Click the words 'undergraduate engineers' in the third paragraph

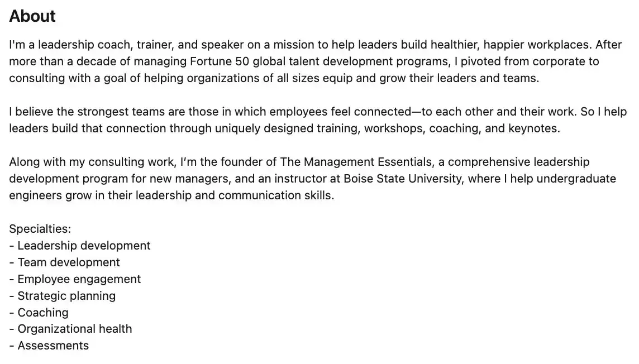click(x=578, y=179)
